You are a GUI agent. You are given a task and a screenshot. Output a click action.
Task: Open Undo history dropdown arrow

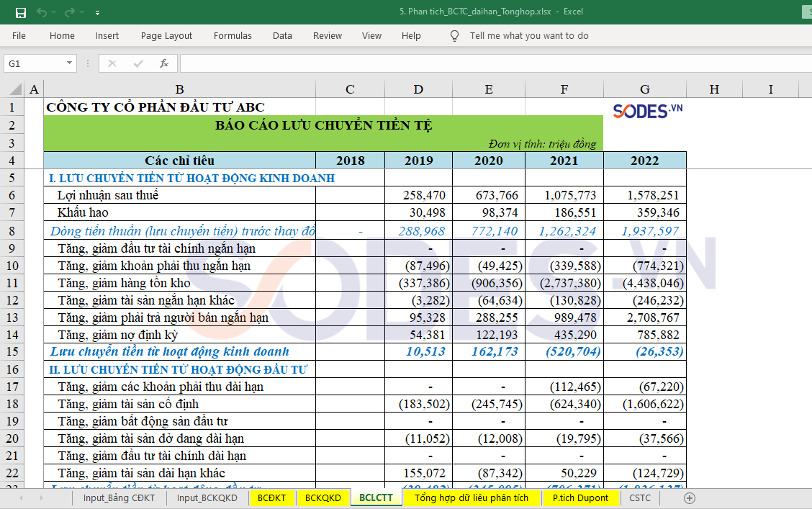(54, 13)
